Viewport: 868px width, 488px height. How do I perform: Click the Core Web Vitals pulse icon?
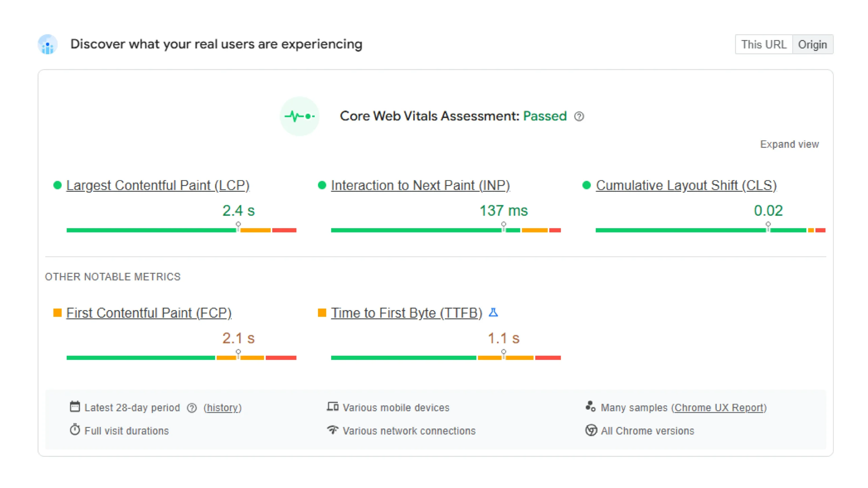coord(300,116)
